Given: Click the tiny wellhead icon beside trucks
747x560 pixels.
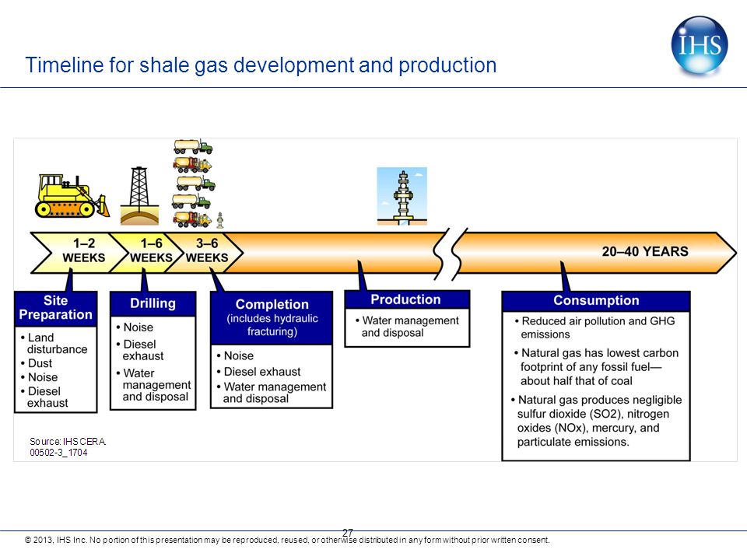Looking at the screenshot, I should [x=219, y=220].
